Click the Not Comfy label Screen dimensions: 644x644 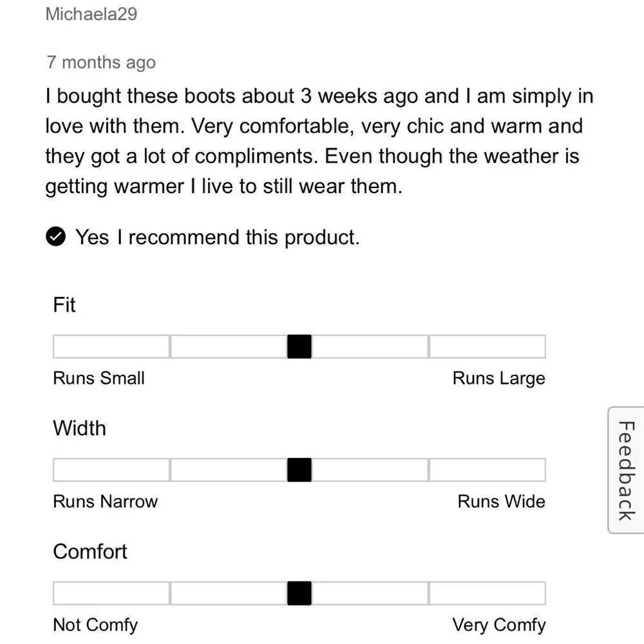pos(95,625)
